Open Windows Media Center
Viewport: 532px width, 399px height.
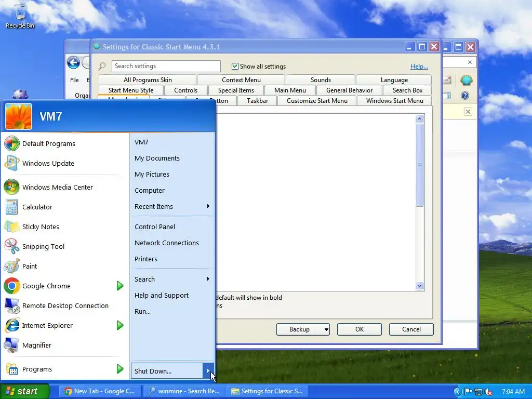tap(63, 187)
